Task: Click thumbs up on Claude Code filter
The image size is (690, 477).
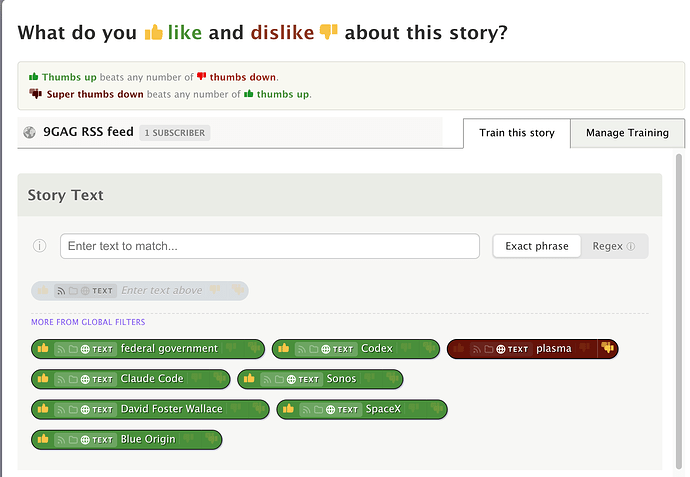Action: (43, 379)
